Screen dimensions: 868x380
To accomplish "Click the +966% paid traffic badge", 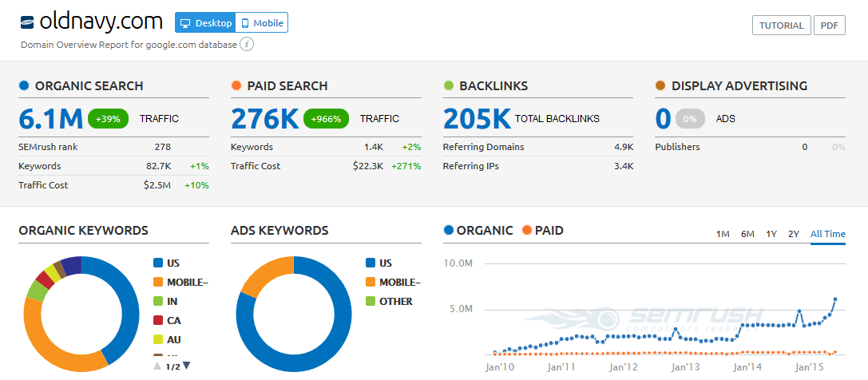I will (326, 118).
